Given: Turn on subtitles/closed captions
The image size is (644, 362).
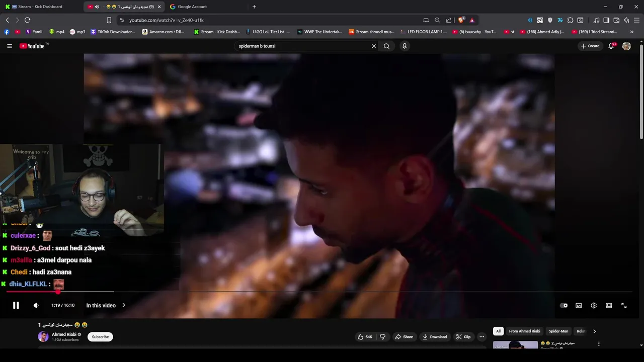Looking at the screenshot, I should click(x=579, y=305).
